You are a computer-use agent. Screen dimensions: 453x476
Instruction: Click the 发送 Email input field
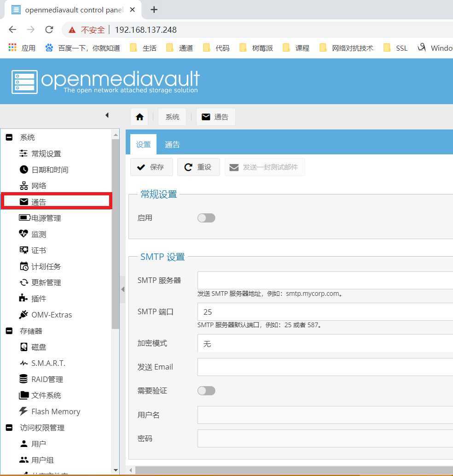click(325, 367)
